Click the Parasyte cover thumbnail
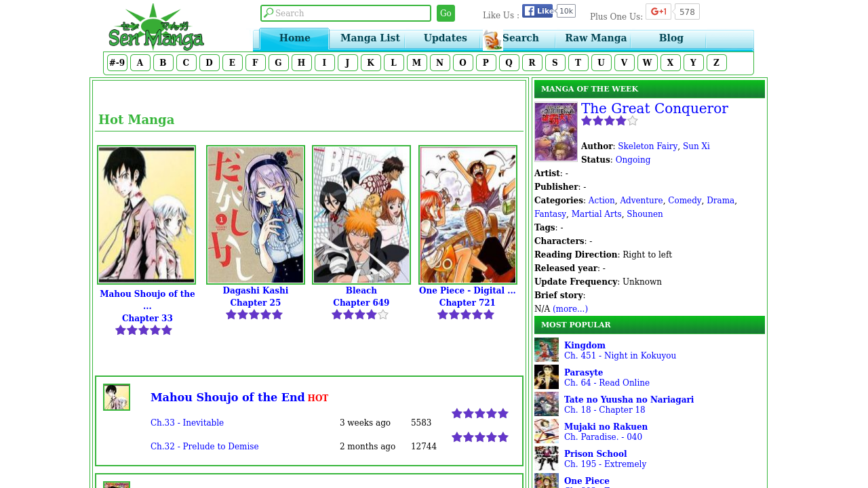868x488 pixels. pyautogui.click(x=546, y=377)
